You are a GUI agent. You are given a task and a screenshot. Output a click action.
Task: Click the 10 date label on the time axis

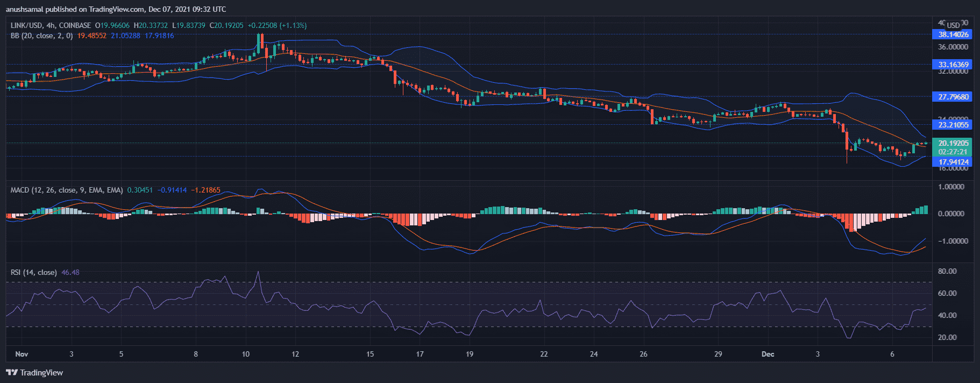click(x=246, y=354)
